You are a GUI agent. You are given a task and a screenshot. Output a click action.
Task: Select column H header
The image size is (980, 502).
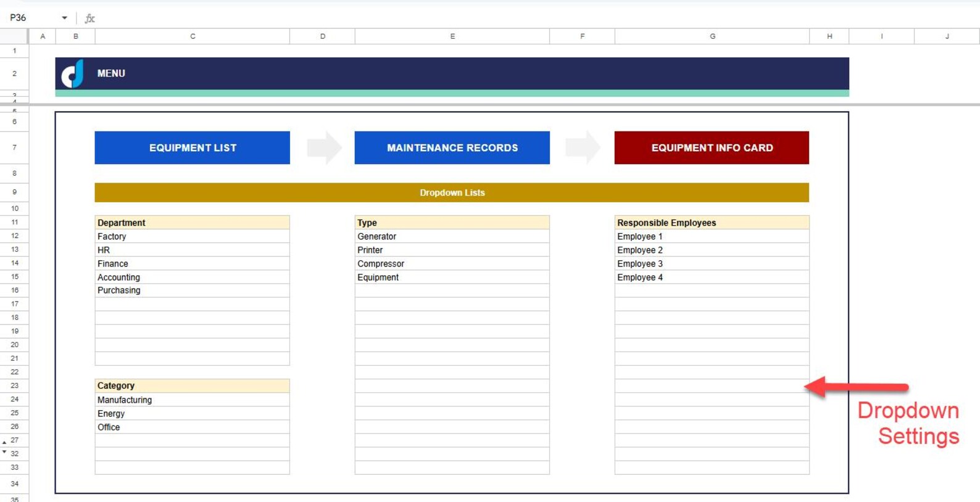point(829,36)
